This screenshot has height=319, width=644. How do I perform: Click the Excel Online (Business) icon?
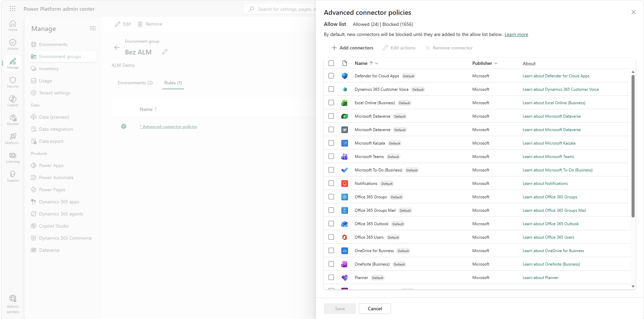pos(345,103)
